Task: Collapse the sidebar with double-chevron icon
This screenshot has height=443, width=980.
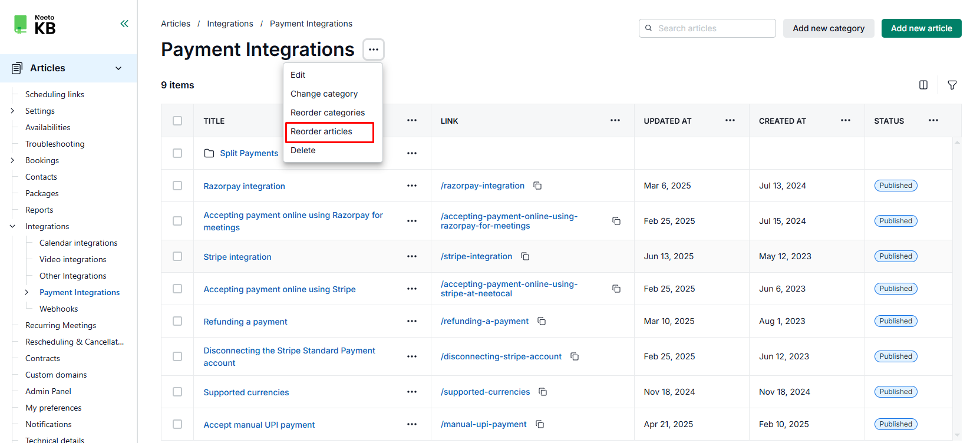Action: click(124, 24)
